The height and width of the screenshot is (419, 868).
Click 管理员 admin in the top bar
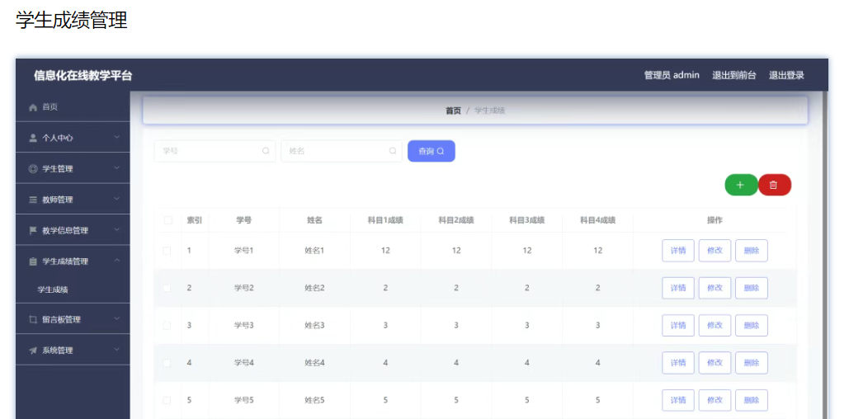[x=672, y=75]
